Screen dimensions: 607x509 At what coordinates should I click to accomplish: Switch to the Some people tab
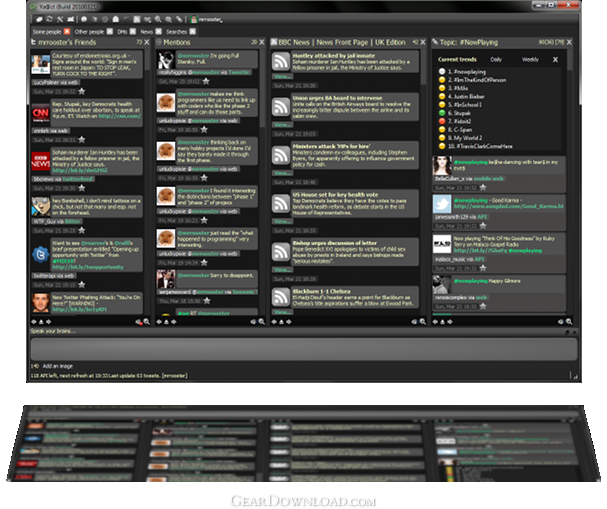pyautogui.click(x=47, y=32)
